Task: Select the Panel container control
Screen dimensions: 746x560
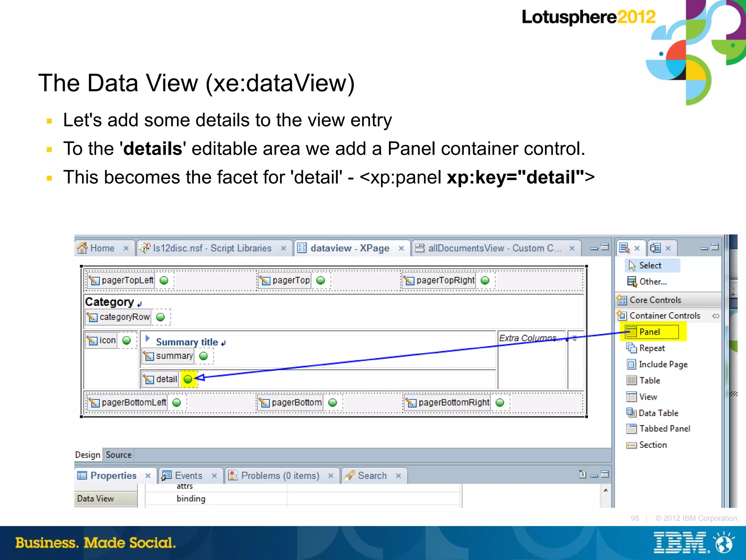Action: (650, 332)
